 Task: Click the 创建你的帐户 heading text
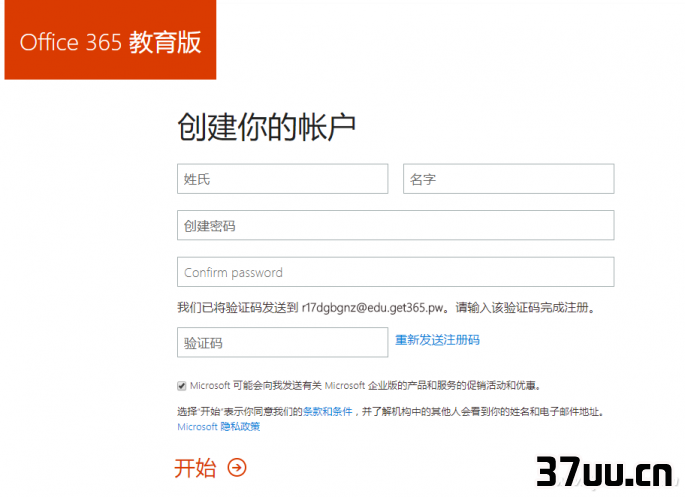tap(266, 127)
